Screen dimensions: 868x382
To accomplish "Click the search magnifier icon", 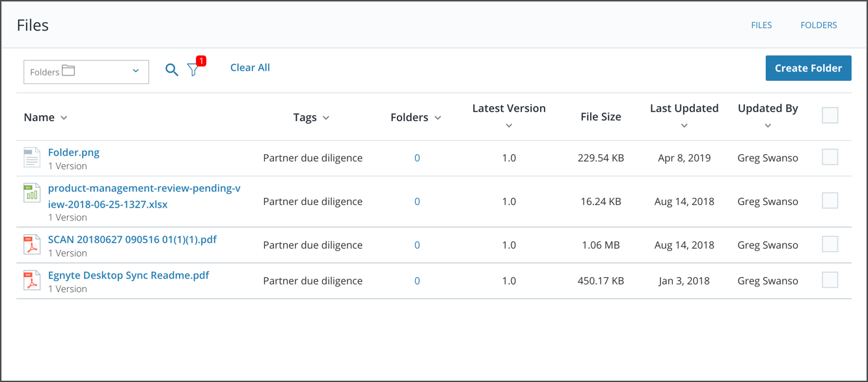I will 172,70.
